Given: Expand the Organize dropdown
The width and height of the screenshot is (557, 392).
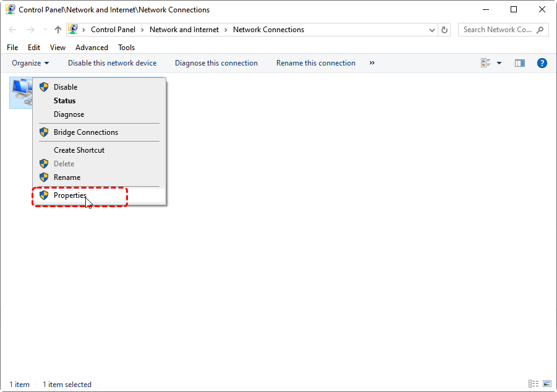Looking at the screenshot, I should pyautogui.click(x=30, y=63).
